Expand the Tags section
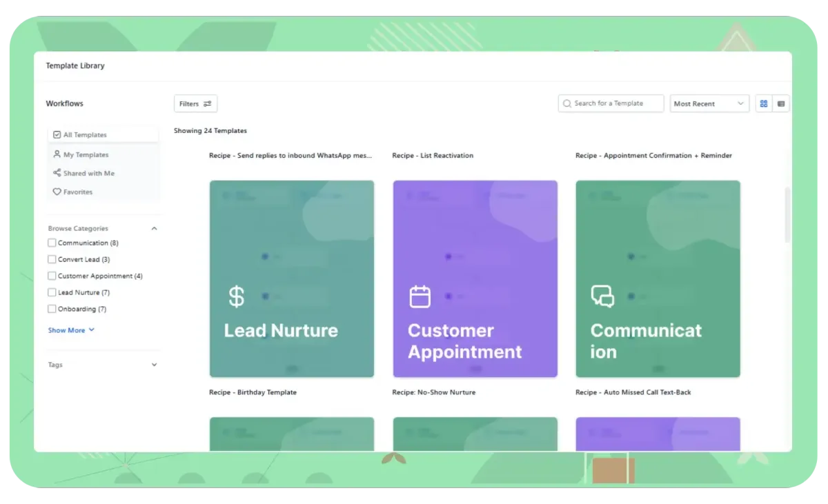 [x=153, y=365]
